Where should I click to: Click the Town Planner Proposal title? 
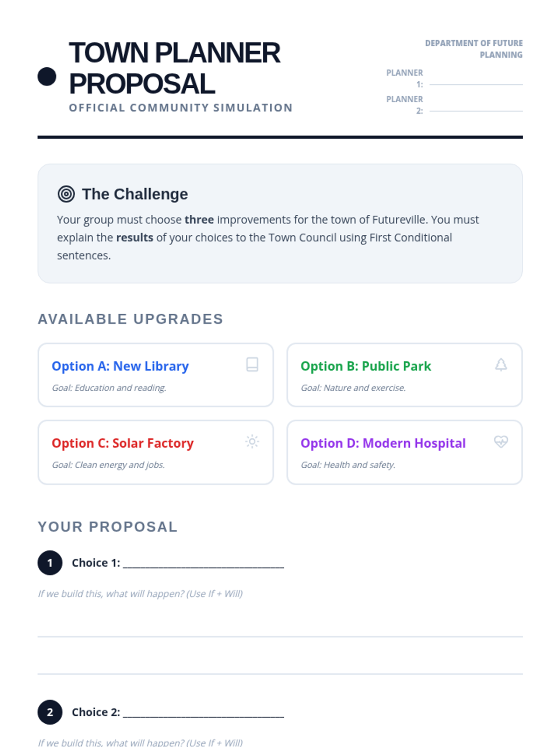[x=175, y=68]
